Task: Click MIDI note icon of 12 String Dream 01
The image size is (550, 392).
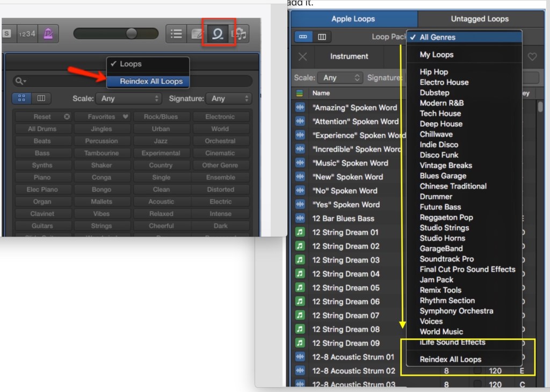Action: click(300, 232)
